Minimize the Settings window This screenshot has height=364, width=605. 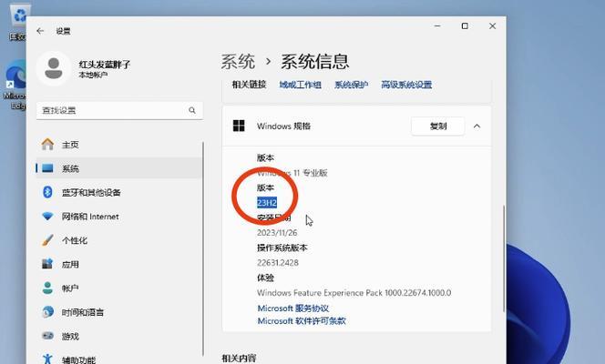point(437,25)
